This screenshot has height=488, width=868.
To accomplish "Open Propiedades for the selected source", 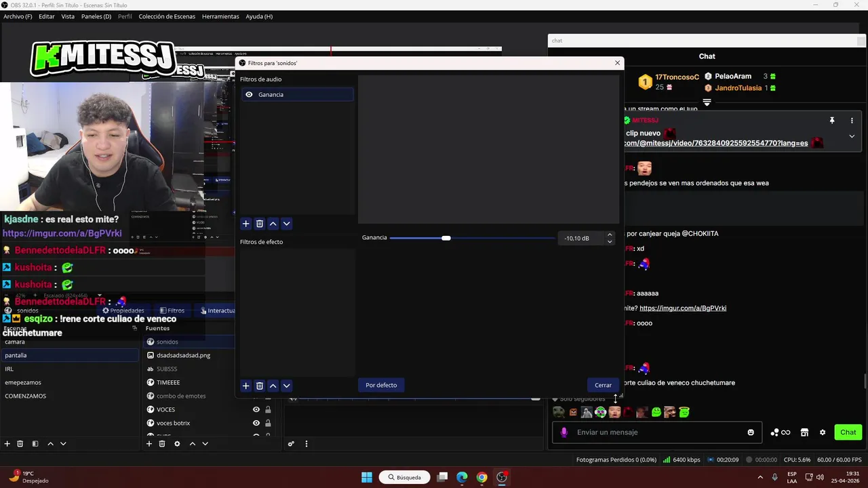I will (x=123, y=310).
